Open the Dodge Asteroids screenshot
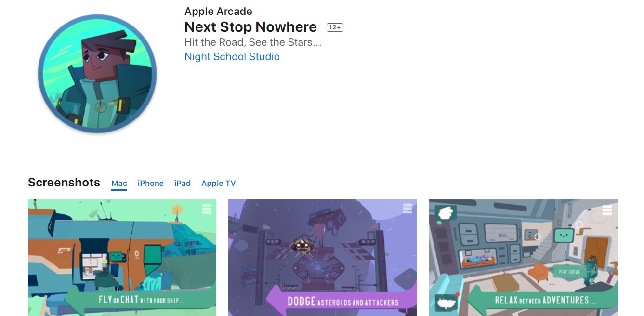 (323, 258)
